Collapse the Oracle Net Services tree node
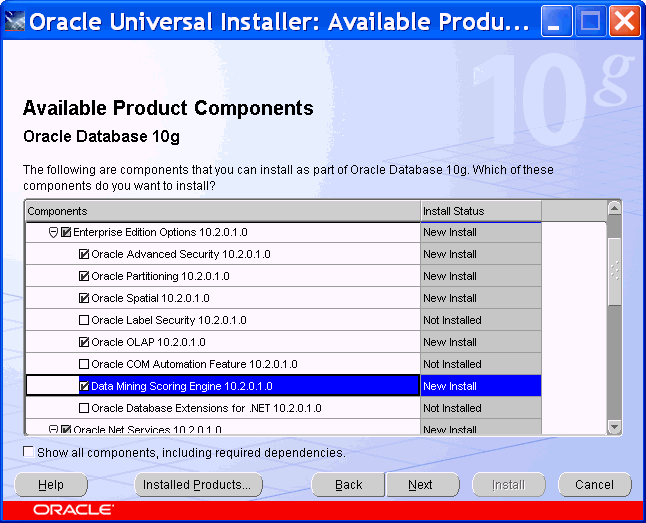 pos(54,430)
